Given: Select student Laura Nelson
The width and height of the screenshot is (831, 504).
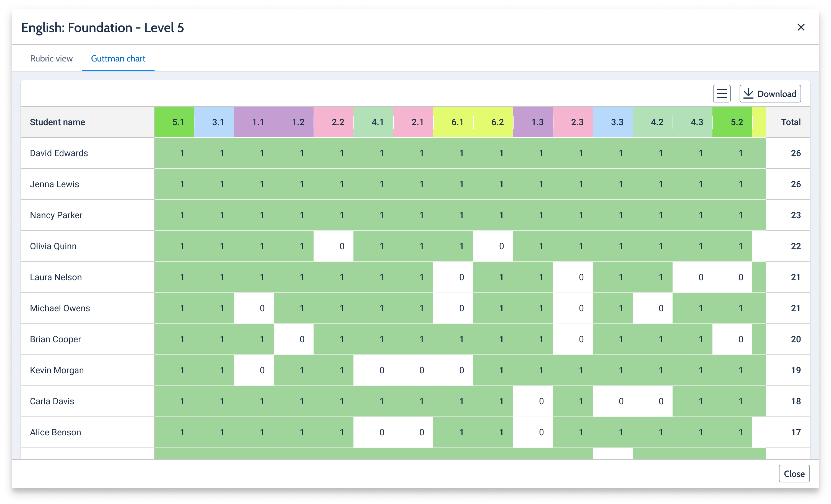Looking at the screenshot, I should pos(56,277).
